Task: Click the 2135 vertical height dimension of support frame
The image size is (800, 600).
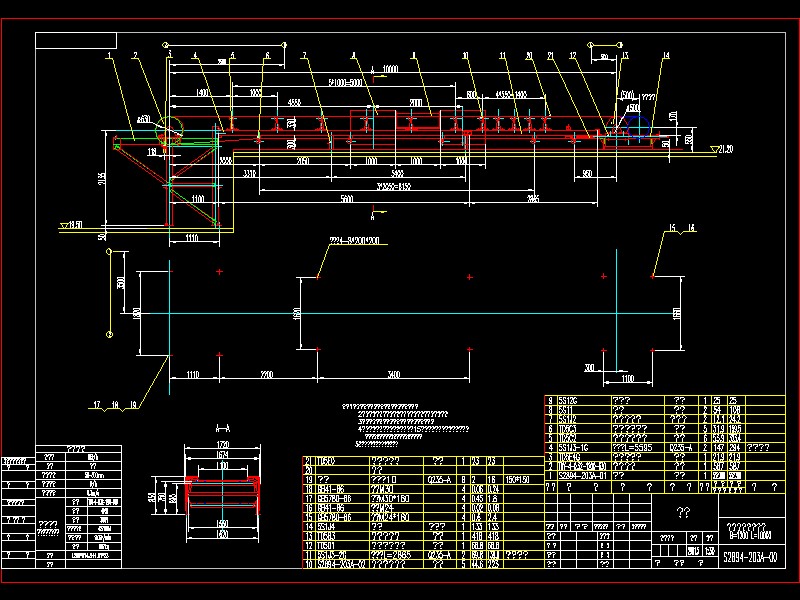Action: [102, 178]
